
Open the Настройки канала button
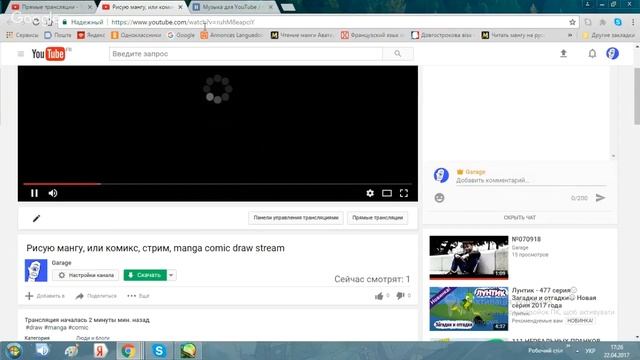click(86, 275)
